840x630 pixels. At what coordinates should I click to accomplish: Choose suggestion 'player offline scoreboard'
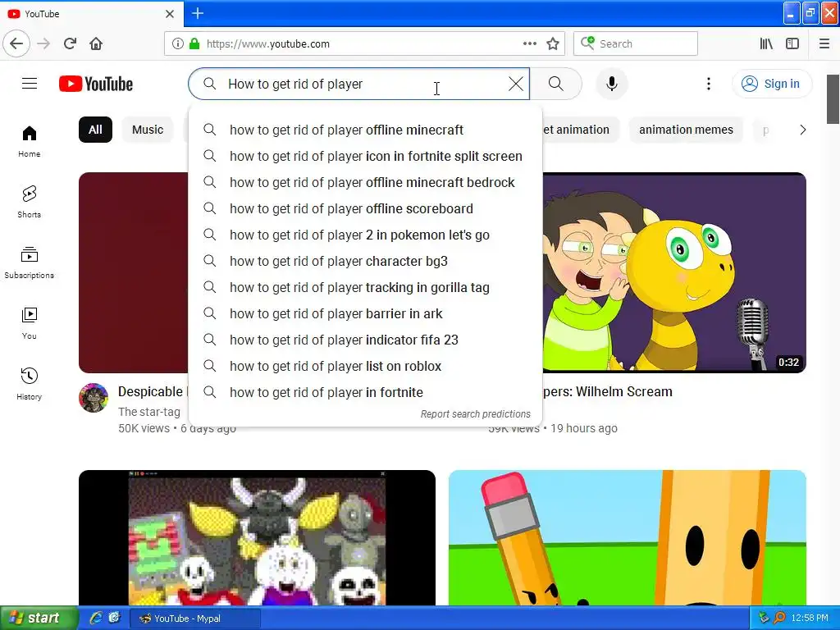(x=365, y=208)
